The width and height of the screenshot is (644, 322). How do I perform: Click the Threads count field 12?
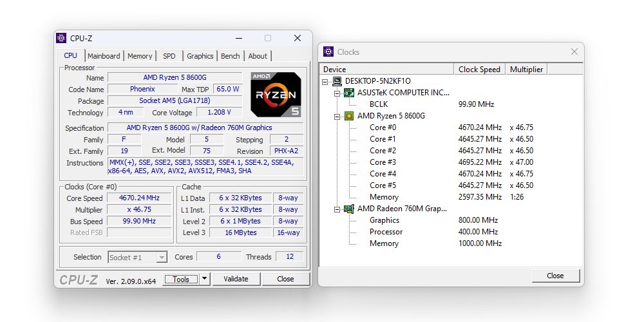tap(290, 257)
